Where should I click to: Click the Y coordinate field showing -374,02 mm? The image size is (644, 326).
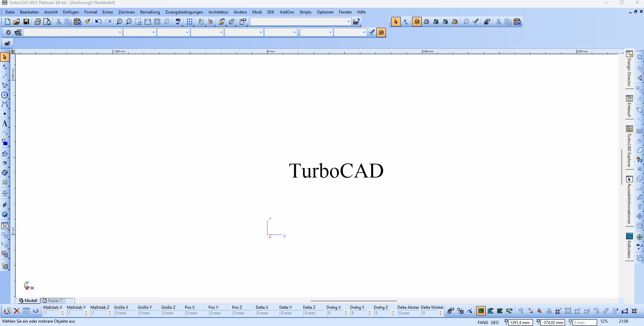point(553,322)
